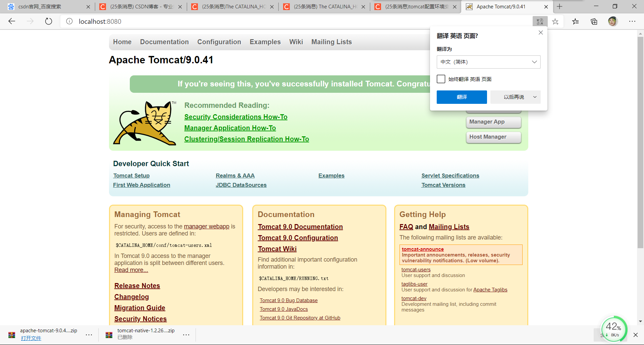Viewport: 644px width, 345px height.
Task: Enable always translate English pages checkbox
Action: (x=441, y=79)
